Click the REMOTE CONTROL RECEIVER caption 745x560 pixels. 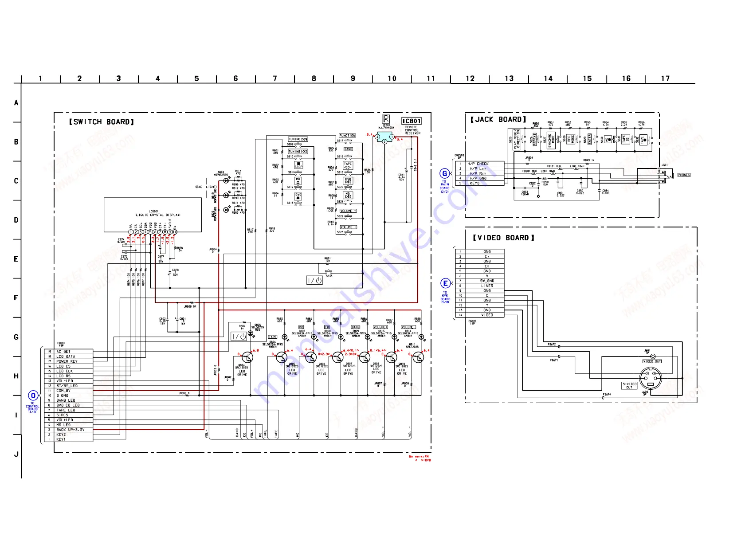412,130
